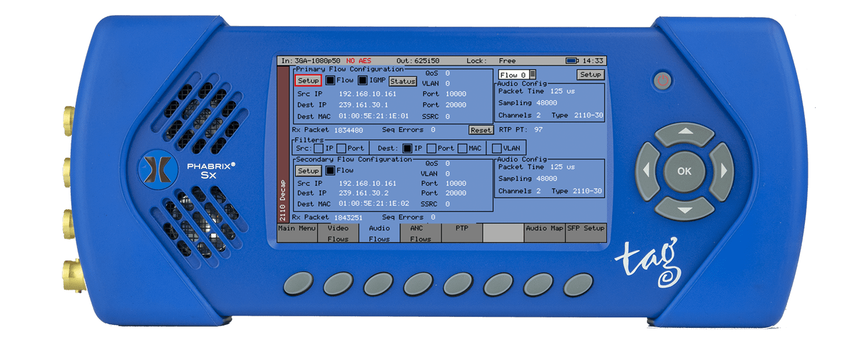Enable the Src Port filter checkbox
Viewport: 868px width, 355px height.
coord(341,148)
